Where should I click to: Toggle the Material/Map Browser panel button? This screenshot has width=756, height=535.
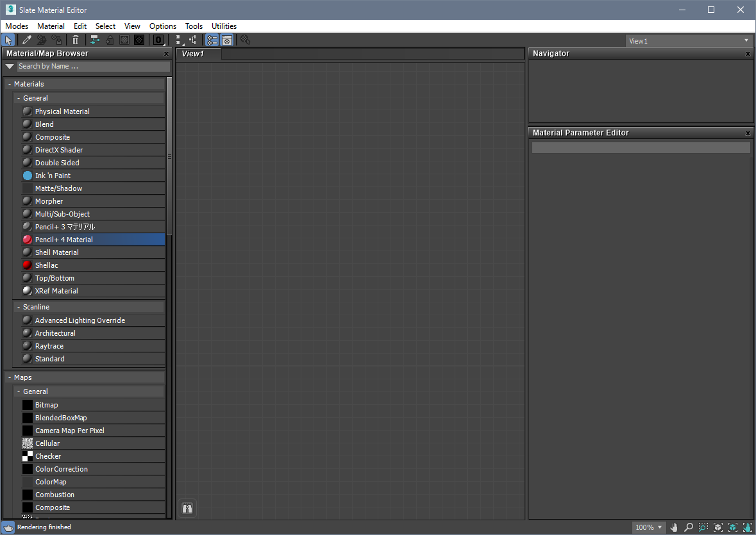coord(212,40)
